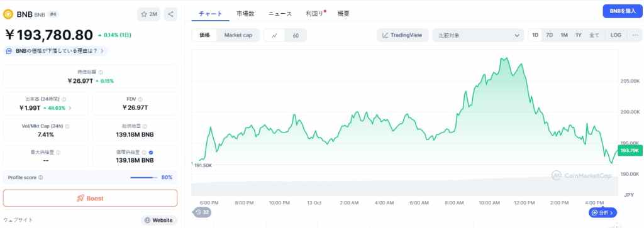This screenshot has width=644, height=228.
Task: Click the BNBを購入 buy button
Action: coord(622,11)
